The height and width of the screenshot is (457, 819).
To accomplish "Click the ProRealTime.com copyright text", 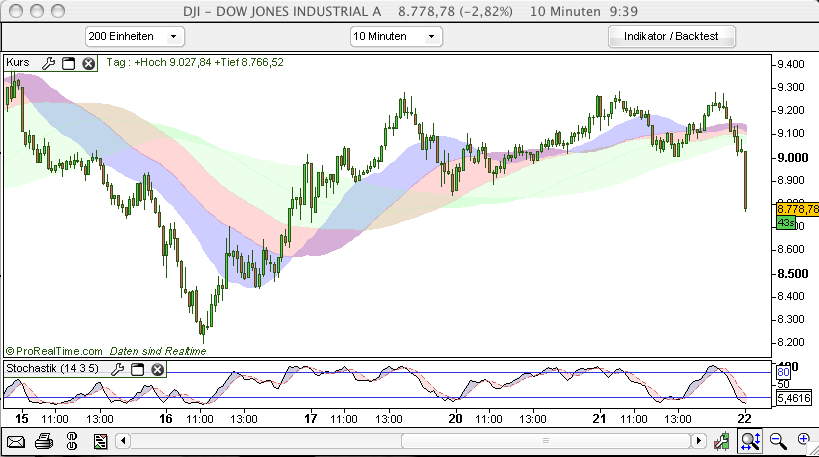I will pyautogui.click(x=54, y=351).
